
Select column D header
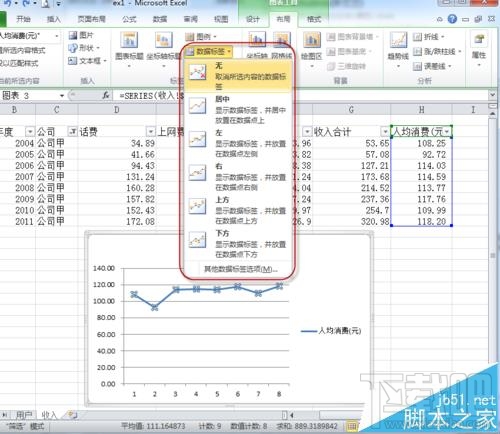click(117, 110)
